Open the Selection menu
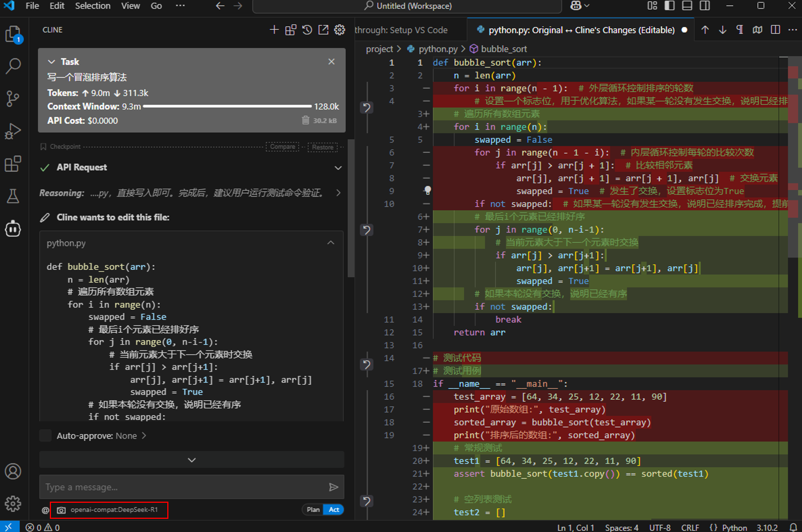802x532 pixels. pyautogui.click(x=92, y=6)
